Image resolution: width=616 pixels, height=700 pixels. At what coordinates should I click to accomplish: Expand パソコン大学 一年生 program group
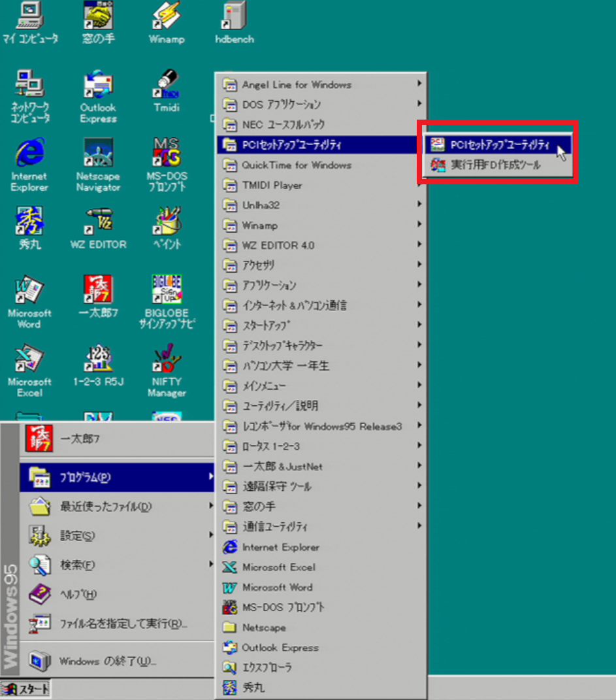(321, 365)
